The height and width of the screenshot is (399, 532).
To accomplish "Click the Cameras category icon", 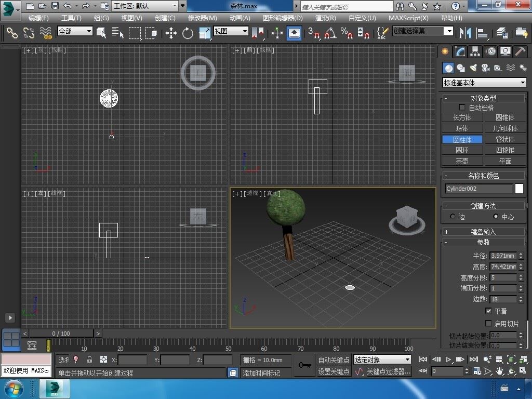I will (486, 68).
